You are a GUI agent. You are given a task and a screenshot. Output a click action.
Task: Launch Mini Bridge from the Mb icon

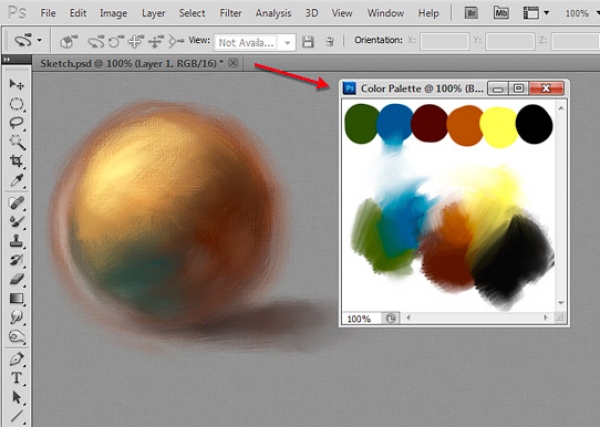[501, 13]
